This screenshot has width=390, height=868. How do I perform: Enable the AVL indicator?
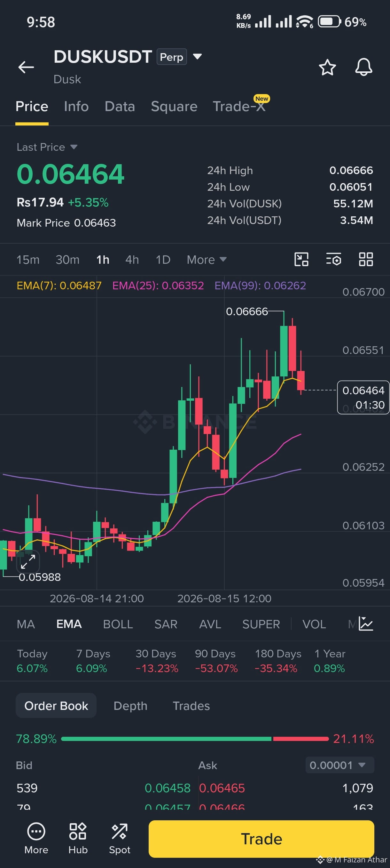[x=210, y=624]
